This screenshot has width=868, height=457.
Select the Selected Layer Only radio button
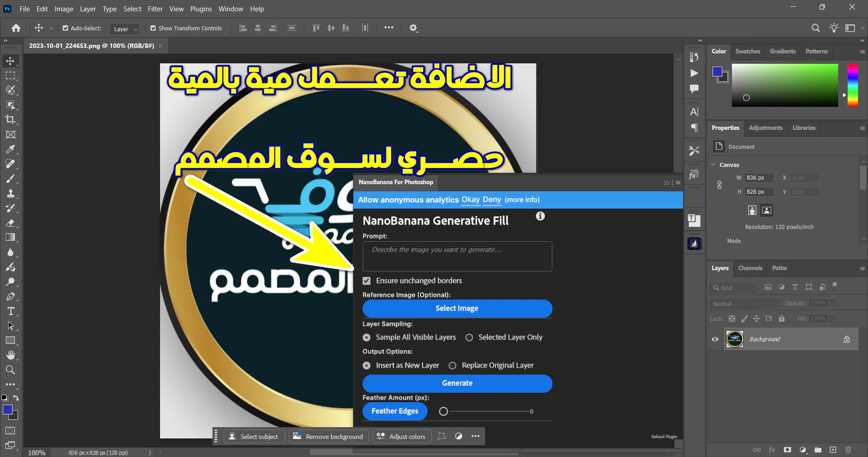[469, 338]
